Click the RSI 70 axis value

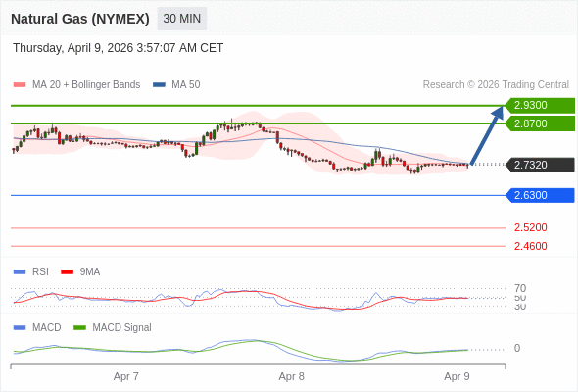tap(520, 288)
